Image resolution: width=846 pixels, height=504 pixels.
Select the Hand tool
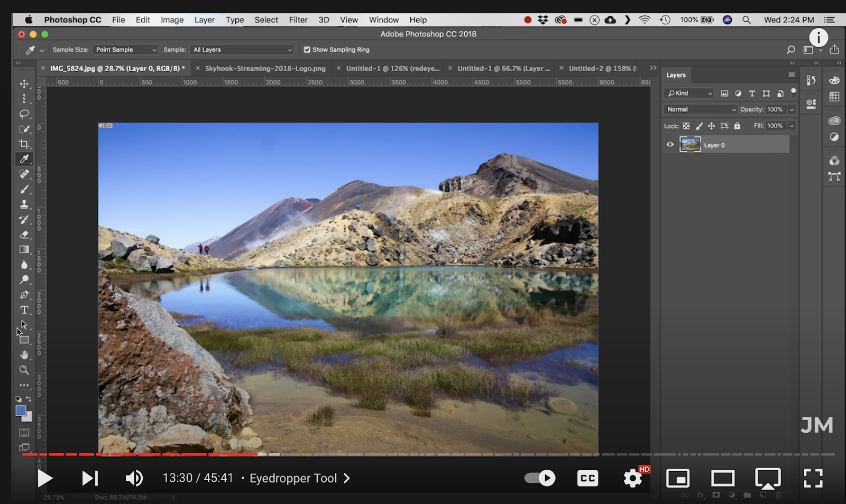point(24,355)
